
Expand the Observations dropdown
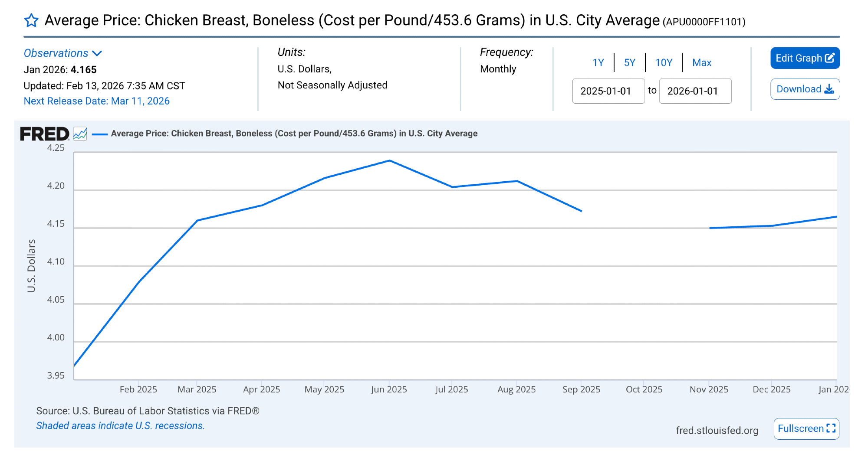tap(56, 53)
